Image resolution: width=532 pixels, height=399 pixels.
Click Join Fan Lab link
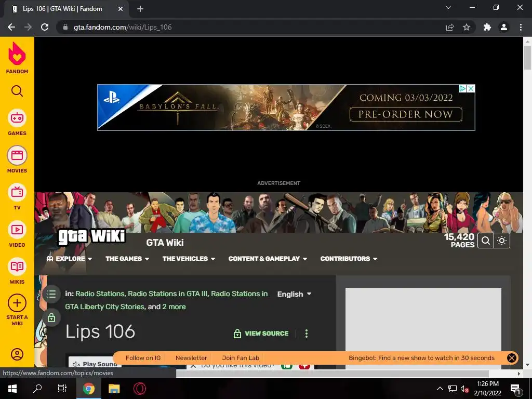(x=241, y=358)
